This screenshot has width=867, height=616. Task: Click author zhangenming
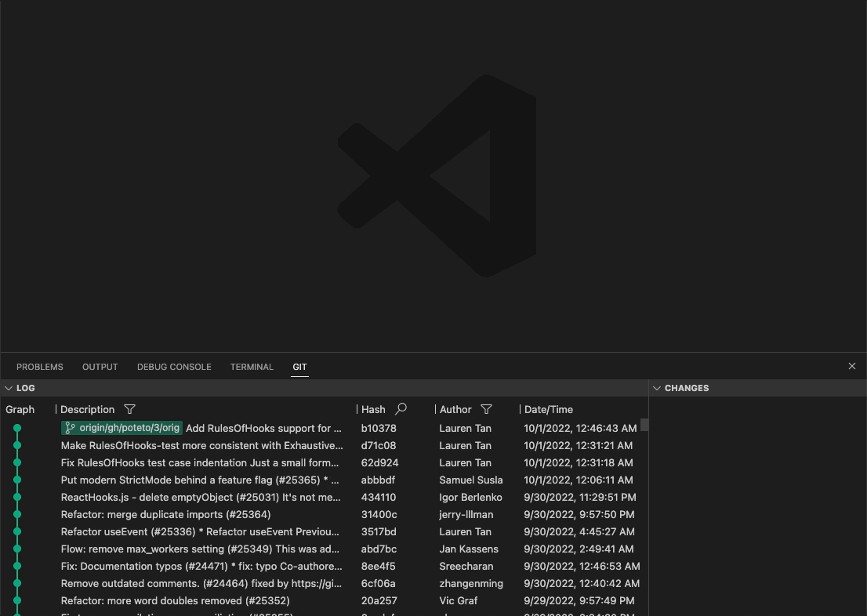point(471,583)
